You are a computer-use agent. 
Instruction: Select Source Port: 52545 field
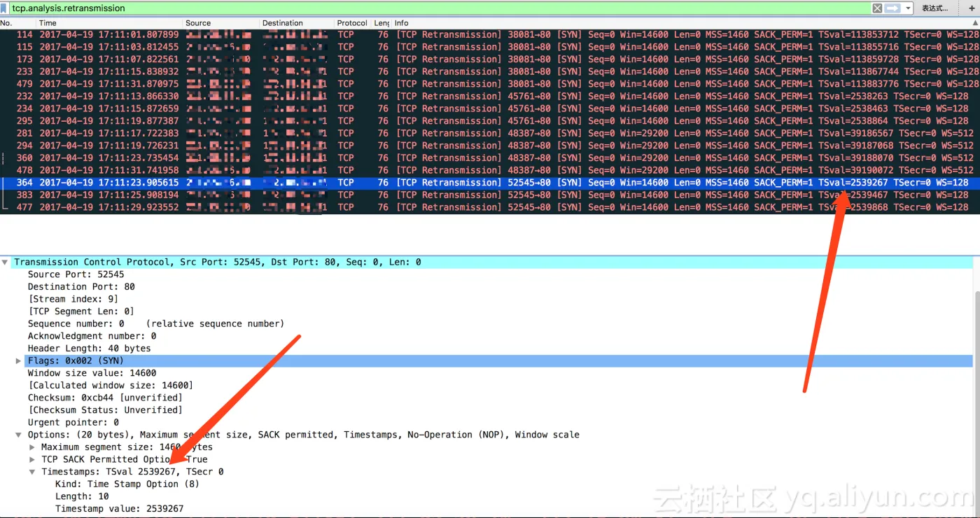click(x=76, y=274)
